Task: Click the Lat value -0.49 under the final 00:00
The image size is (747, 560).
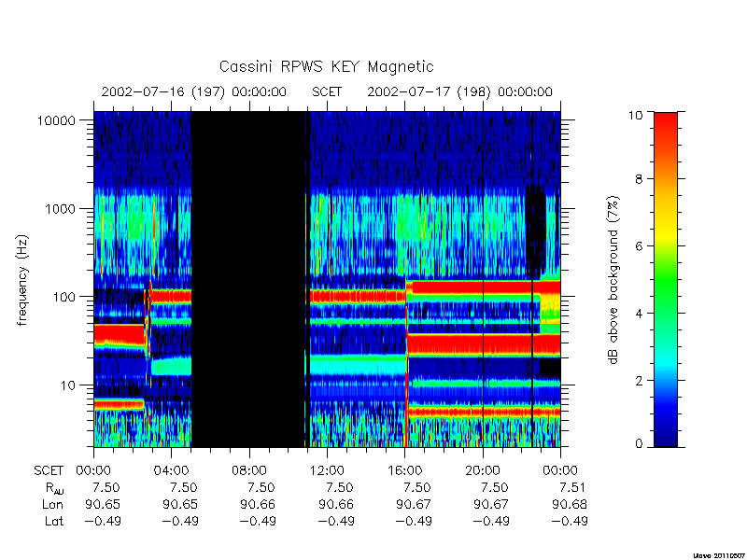Action: (x=570, y=521)
